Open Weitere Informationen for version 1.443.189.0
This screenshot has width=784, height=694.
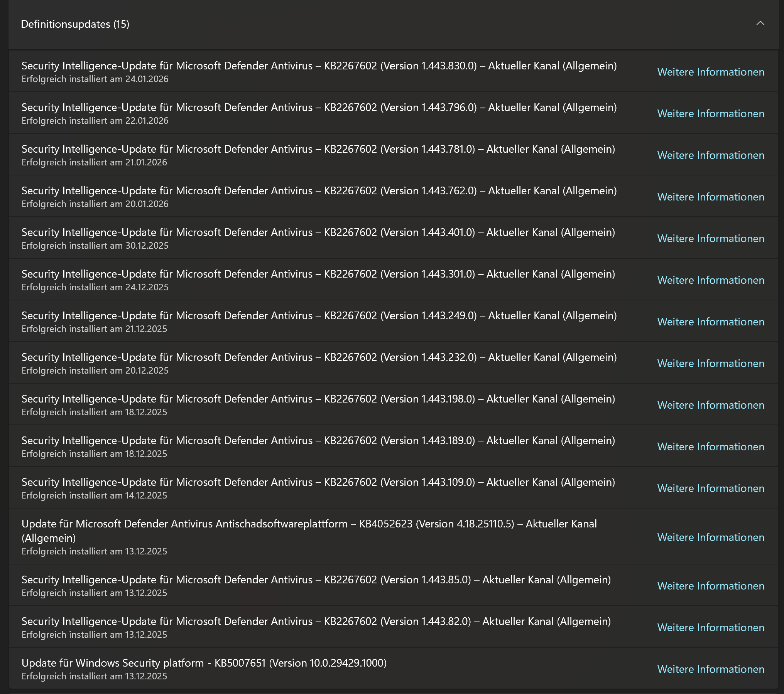710,447
